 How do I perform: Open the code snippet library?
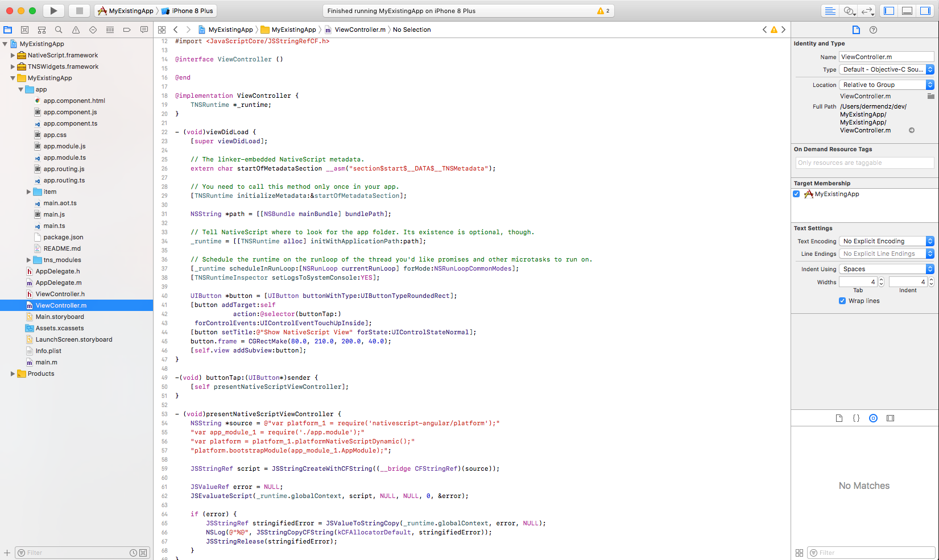coord(856,418)
